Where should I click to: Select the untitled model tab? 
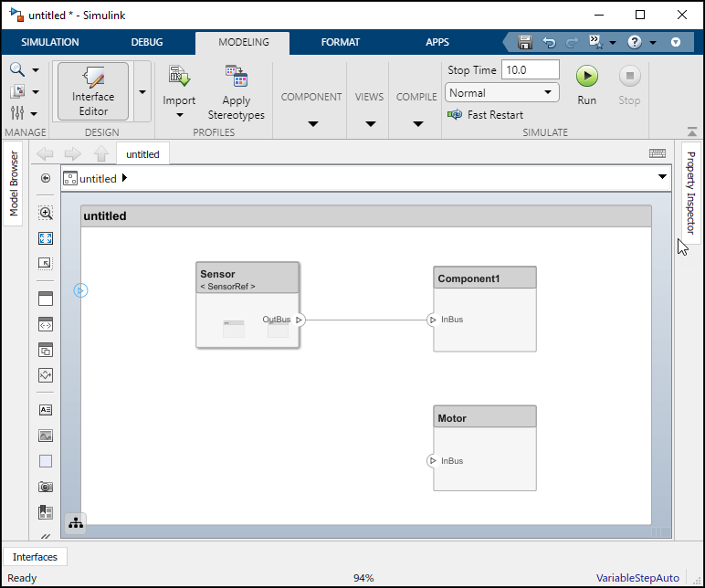[x=142, y=154]
